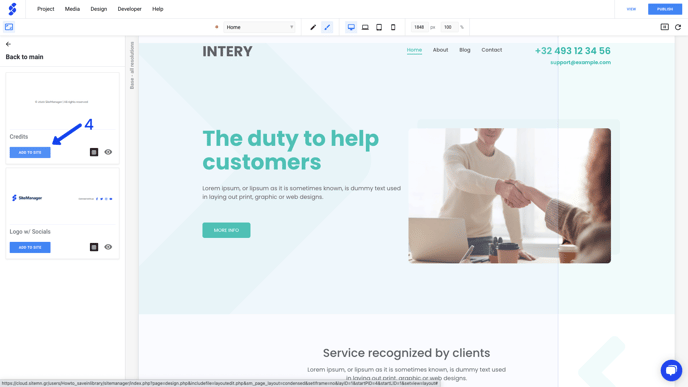
Task: Select the black pencil edit tool
Action: click(x=313, y=27)
